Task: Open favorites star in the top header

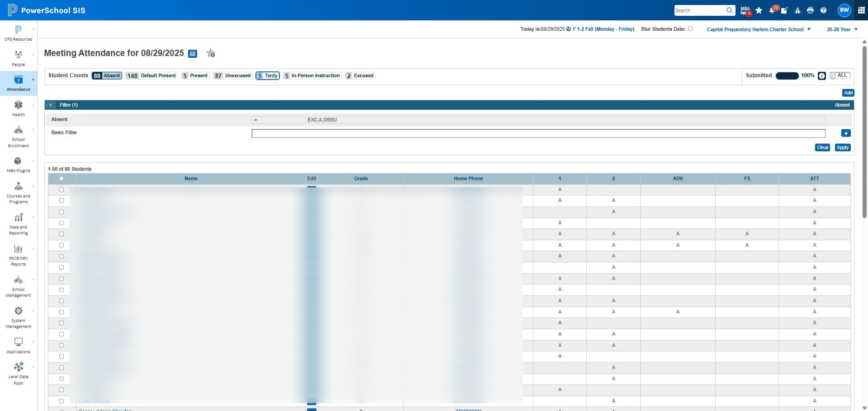Action: coord(759,10)
